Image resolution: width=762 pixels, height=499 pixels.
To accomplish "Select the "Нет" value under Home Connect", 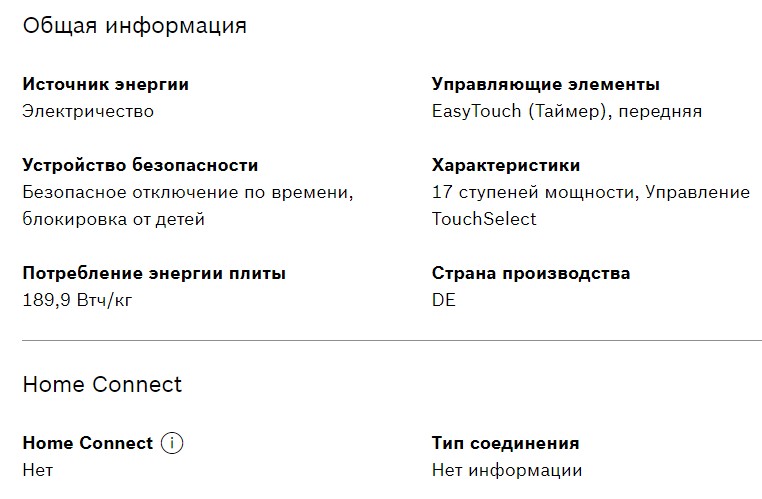I will [x=37, y=469].
